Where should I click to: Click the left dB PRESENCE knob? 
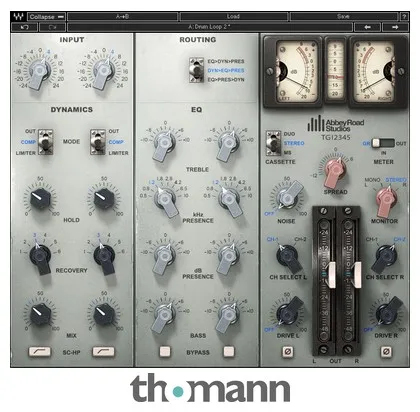point(164,258)
